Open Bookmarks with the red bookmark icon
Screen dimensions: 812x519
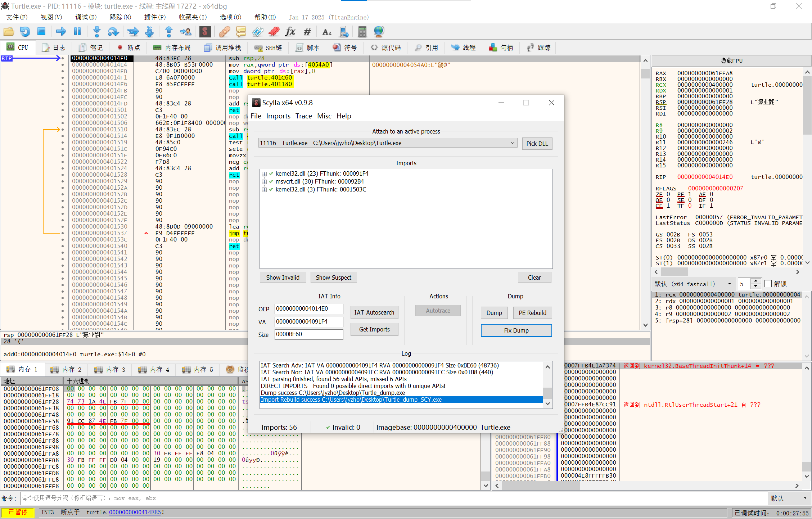(274, 32)
